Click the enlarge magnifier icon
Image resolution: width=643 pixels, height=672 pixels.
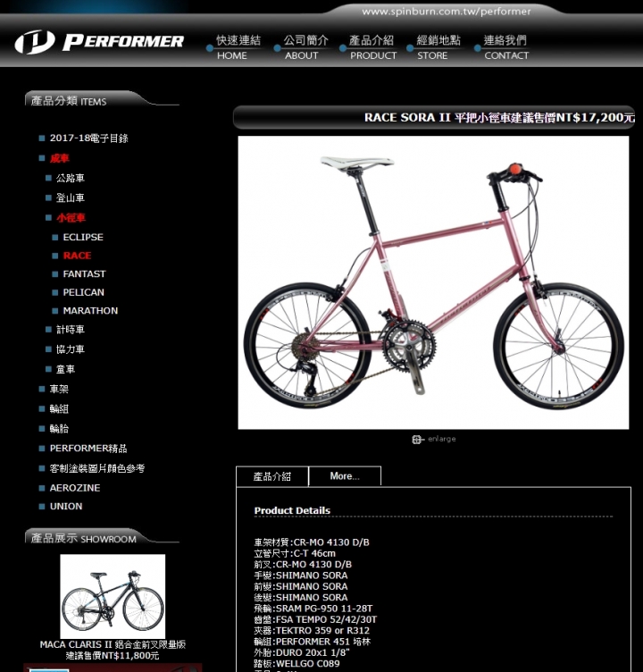tap(417, 440)
